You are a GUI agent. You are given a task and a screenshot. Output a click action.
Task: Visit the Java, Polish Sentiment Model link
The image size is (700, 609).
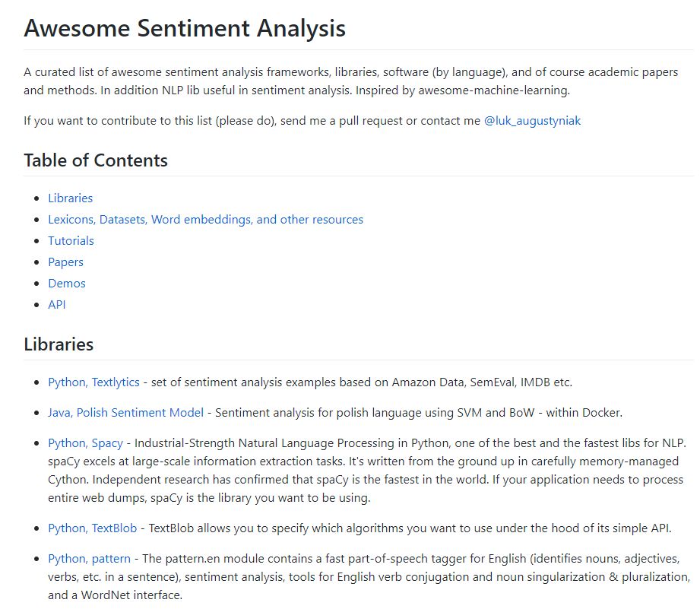point(125,413)
